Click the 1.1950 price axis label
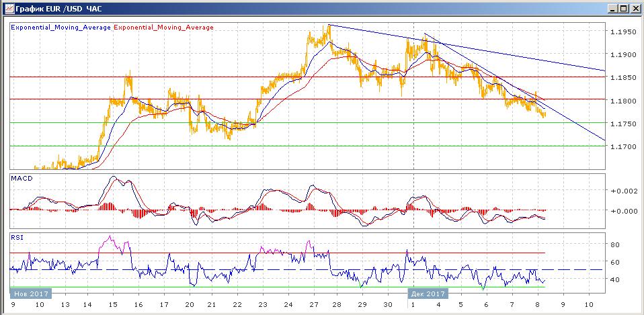644x315 pixels. pos(622,32)
